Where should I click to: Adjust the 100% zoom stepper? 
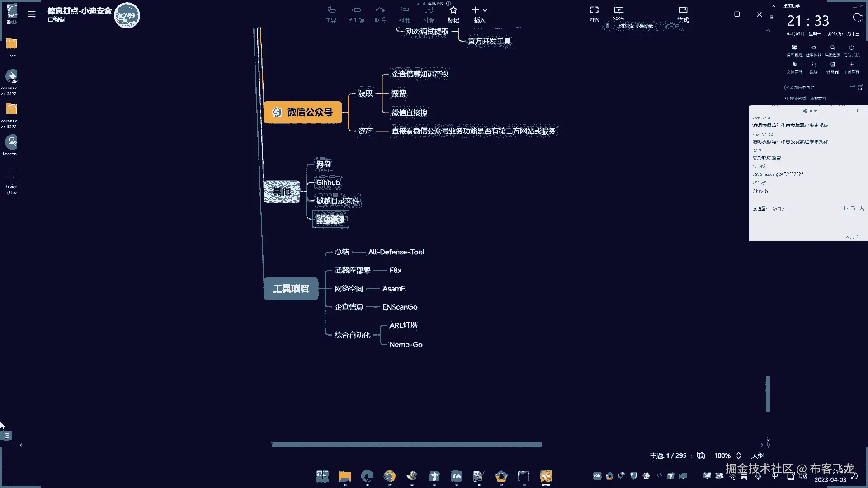coord(739,455)
